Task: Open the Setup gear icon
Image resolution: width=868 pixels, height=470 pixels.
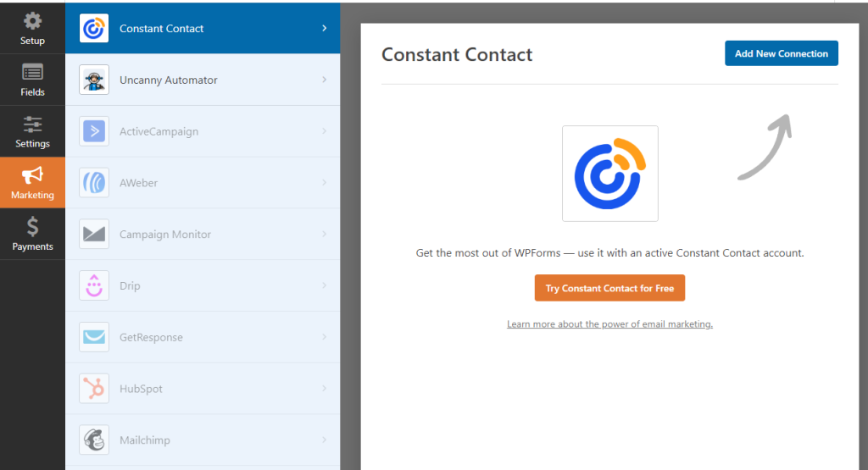Action: pos(32,21)
